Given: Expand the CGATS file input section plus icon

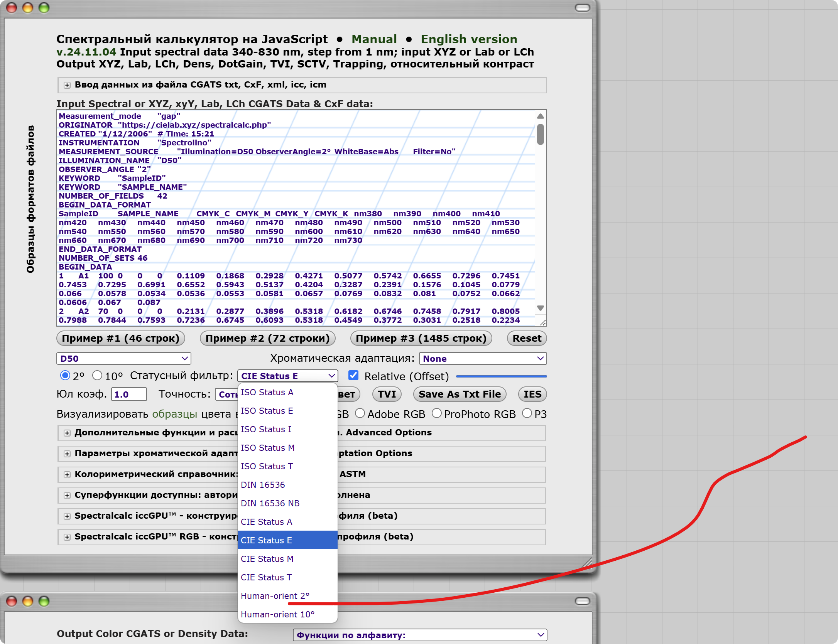Looking at the screenshot, I should pos(67,85).
